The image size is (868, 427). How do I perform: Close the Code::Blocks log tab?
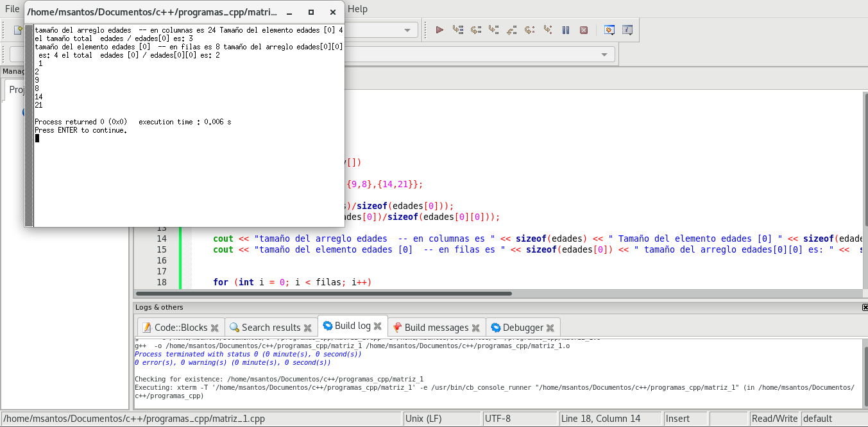215,328
